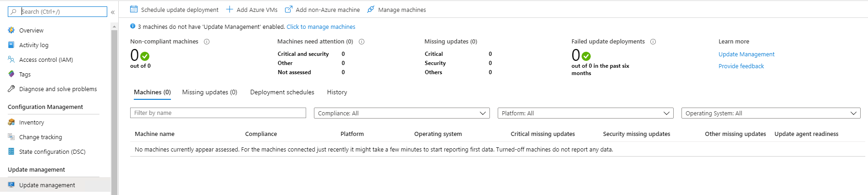Open the Provide feedback link
The image size is (868, 195).
[x=741, y=66]
